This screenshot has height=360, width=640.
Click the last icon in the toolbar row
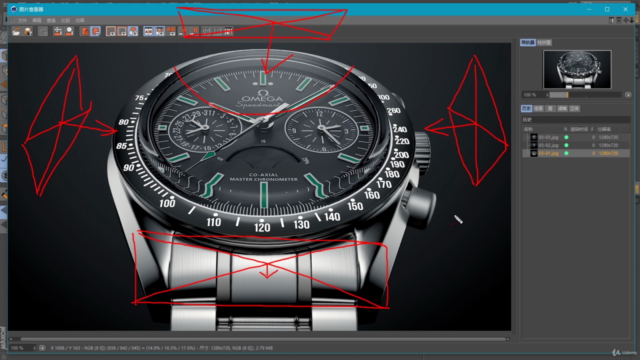(229, 31)
